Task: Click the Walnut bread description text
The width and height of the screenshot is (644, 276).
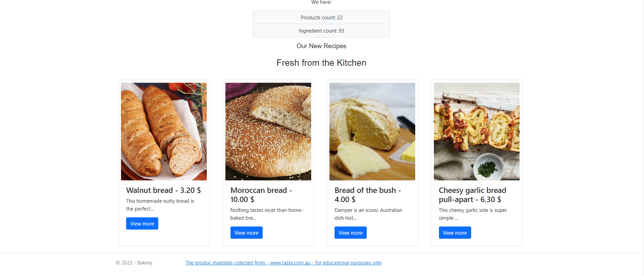Action: (160, 205)
